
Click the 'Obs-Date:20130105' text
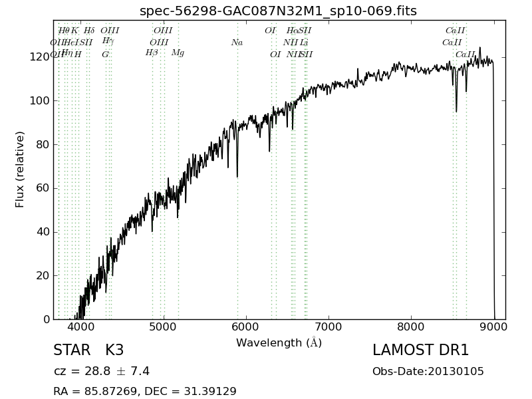(x=428, y=371)
